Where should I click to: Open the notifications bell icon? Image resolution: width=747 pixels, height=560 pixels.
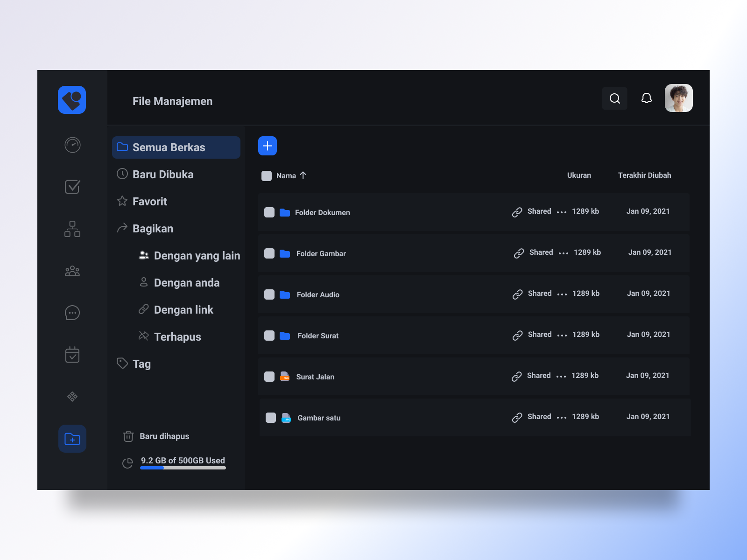coord(646,98)
